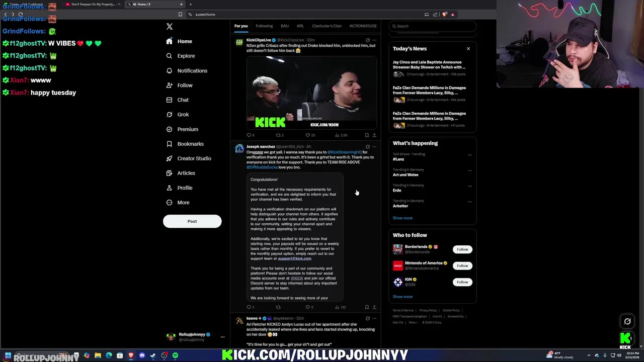This screenshot has width=644, height=362.
Task: Open more options on keeno post
Action: click(374, 319)
